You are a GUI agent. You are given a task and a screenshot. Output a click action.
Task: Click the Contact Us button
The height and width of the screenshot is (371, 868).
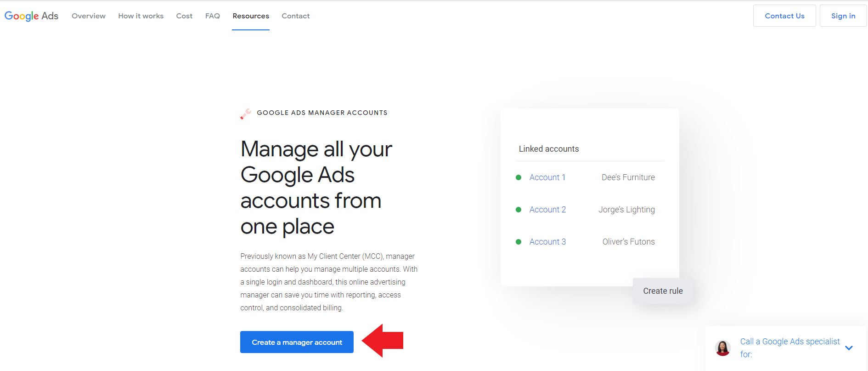pyautogui.click(x=784, y=16)
